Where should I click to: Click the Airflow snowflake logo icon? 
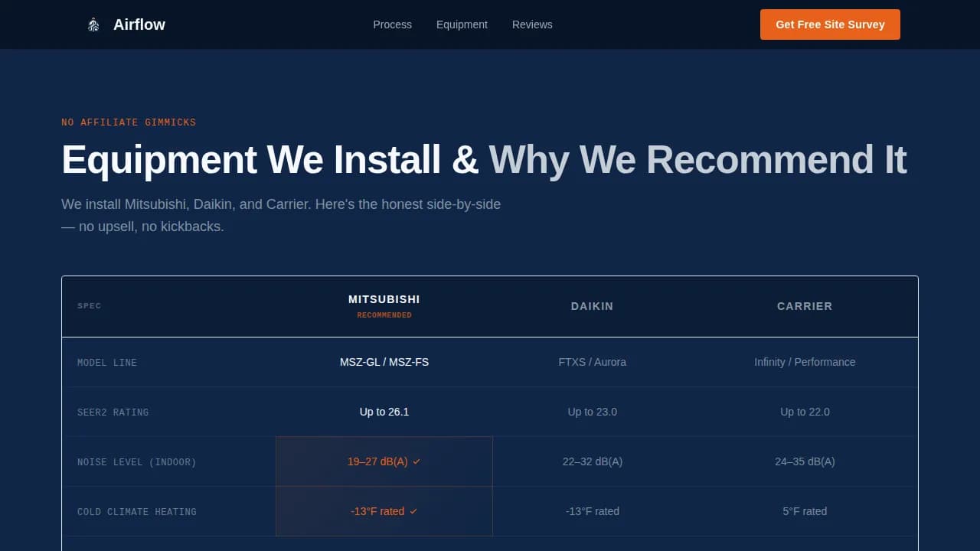pos(93,24)
